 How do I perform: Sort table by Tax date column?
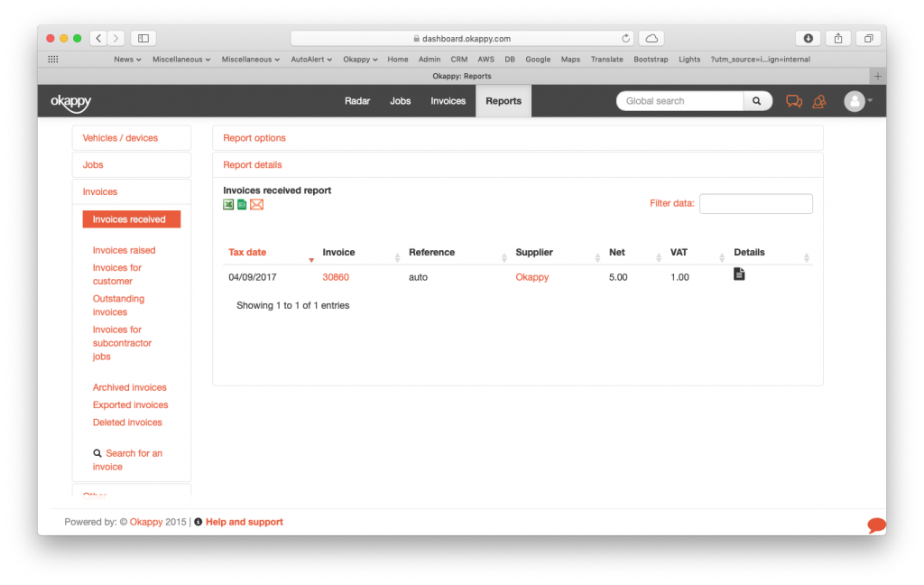(271, 253)
